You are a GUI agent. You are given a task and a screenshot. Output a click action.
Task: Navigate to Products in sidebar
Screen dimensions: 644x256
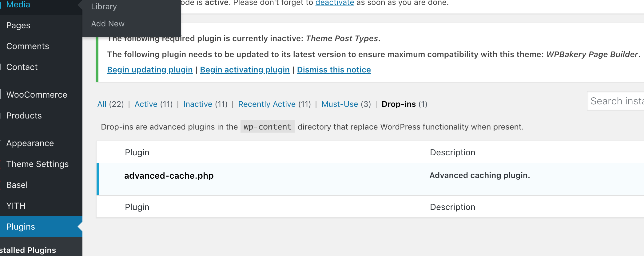click(x=24, y=115)
